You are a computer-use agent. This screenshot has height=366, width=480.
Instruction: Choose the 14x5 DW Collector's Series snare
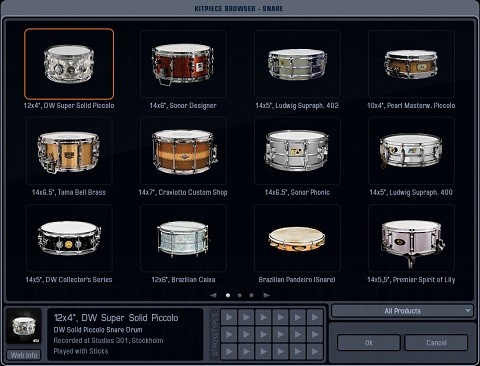69,238
